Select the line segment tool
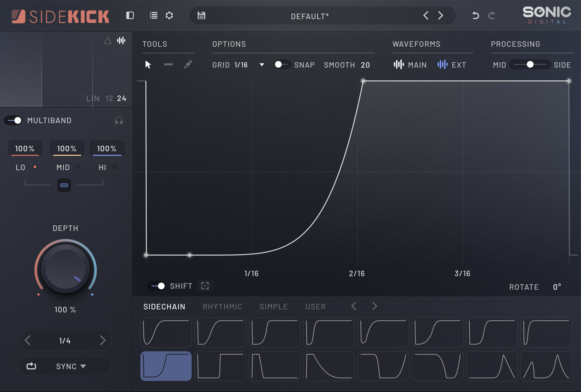This screenshot has width=581, height=392. tap(168, 65)
